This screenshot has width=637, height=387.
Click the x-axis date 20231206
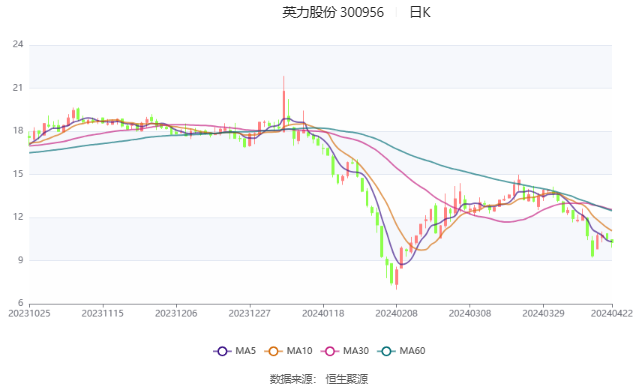[x=176, y=313]
